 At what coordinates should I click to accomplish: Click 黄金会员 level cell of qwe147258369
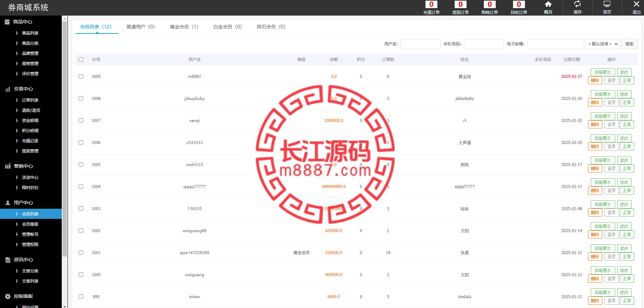point(301,253)
